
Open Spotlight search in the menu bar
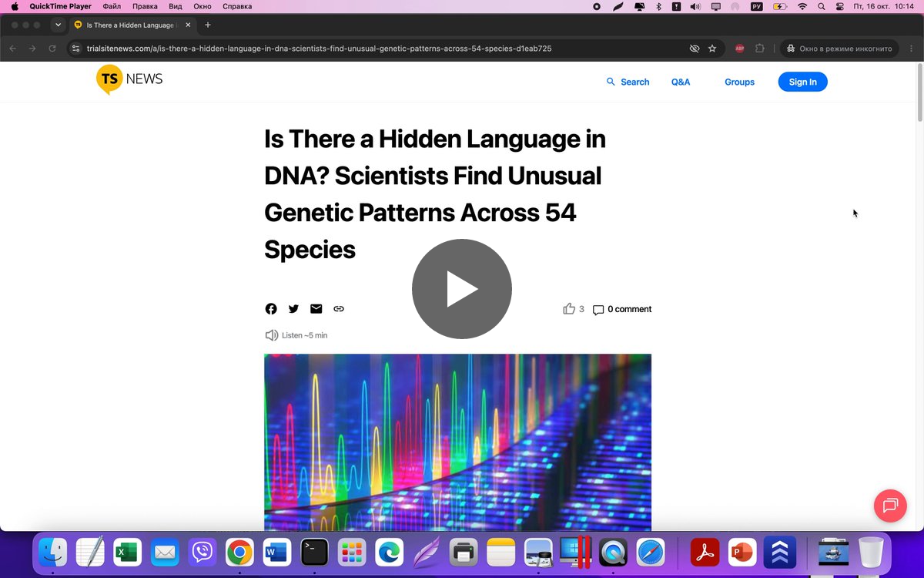[x=821, y=6]
